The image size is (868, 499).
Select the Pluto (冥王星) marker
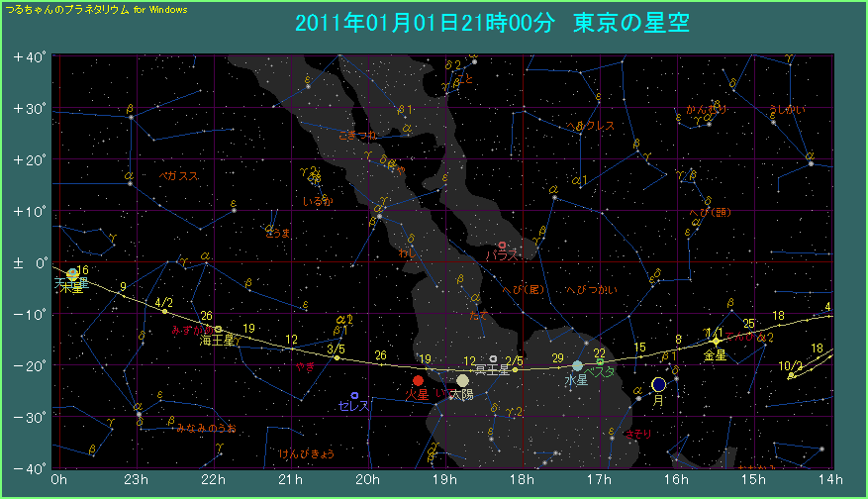(493, 358)
